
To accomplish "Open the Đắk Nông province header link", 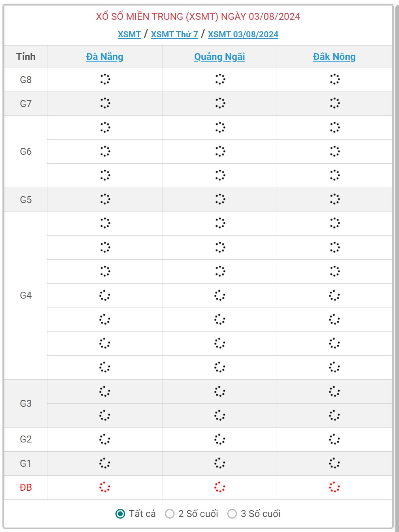I will (334, 57).
